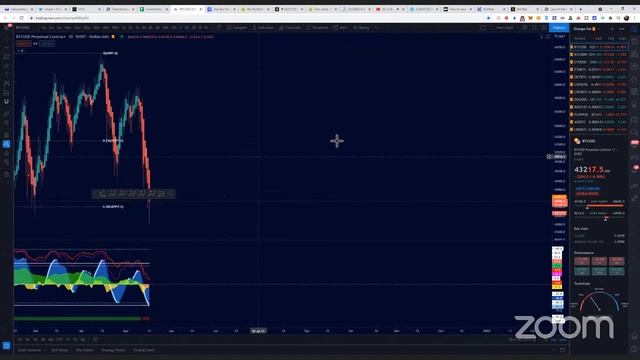Select the highlighted blue tool in left toolbar
640x360 pixels.
(x=6, y=144)
